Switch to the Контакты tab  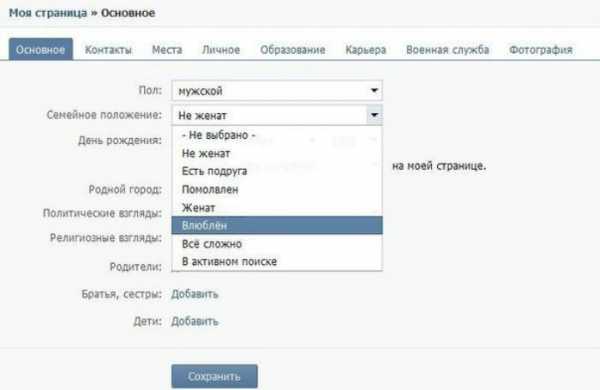(x=108, y=50)
